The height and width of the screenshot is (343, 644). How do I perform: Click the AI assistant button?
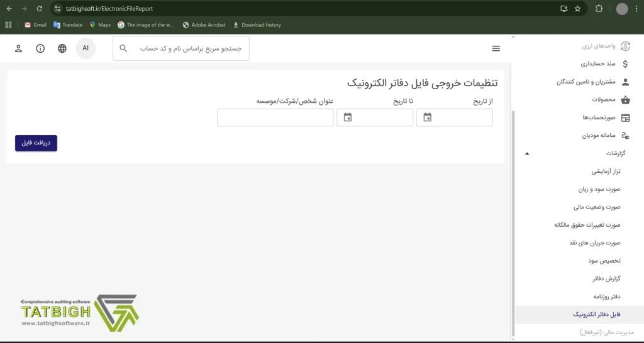[86, 48]
